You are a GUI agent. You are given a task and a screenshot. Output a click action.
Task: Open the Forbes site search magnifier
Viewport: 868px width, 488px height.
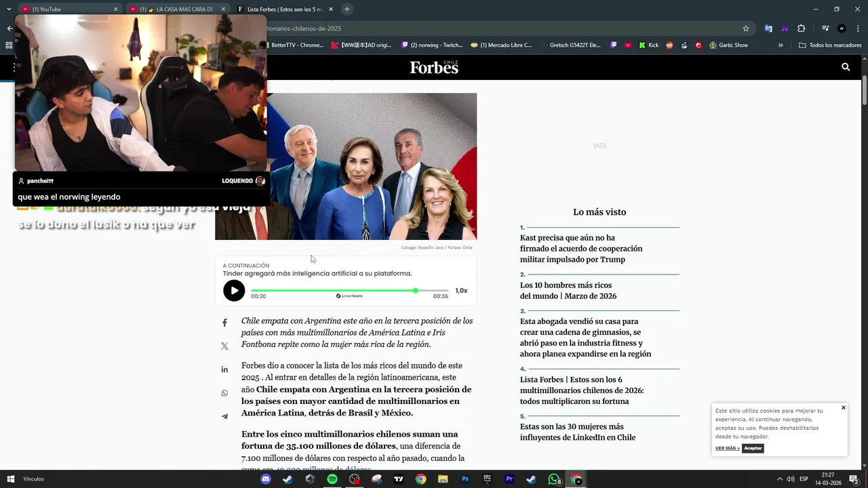846,67
